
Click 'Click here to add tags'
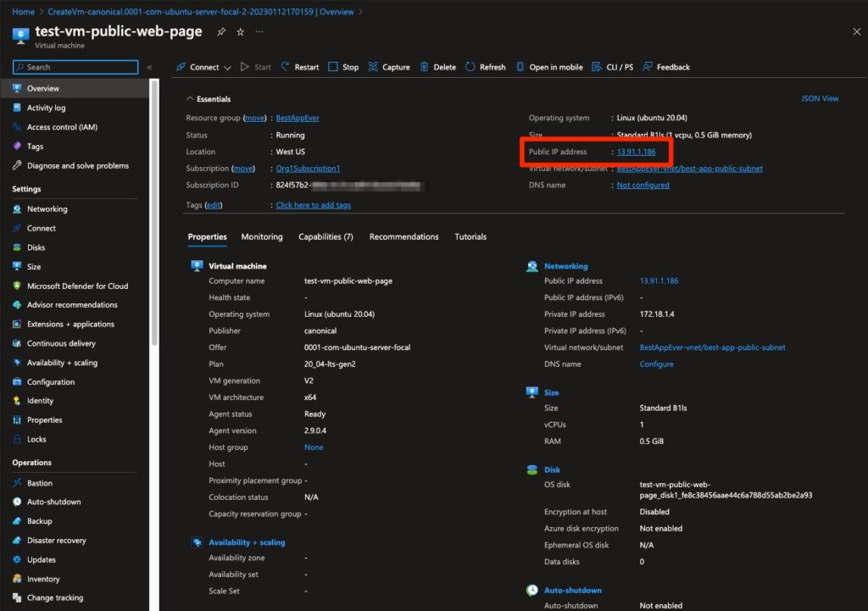pyautogui.click(x=314, y=205)
